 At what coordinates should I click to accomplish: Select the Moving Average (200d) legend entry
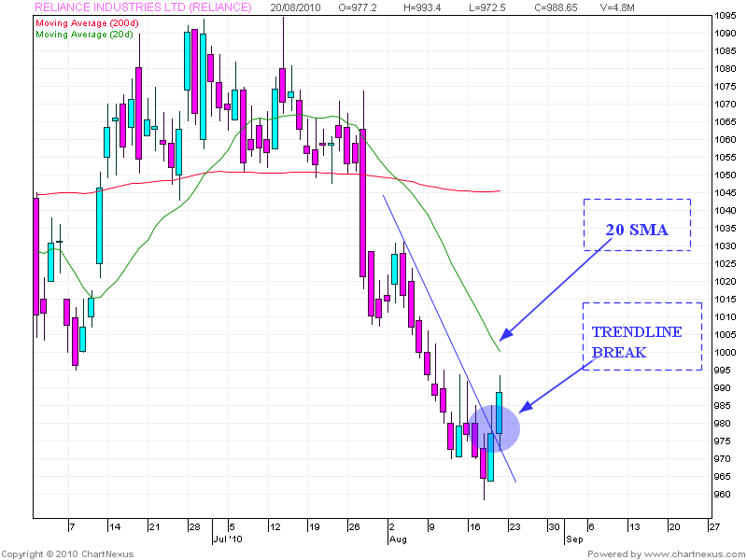pos(87,23)
